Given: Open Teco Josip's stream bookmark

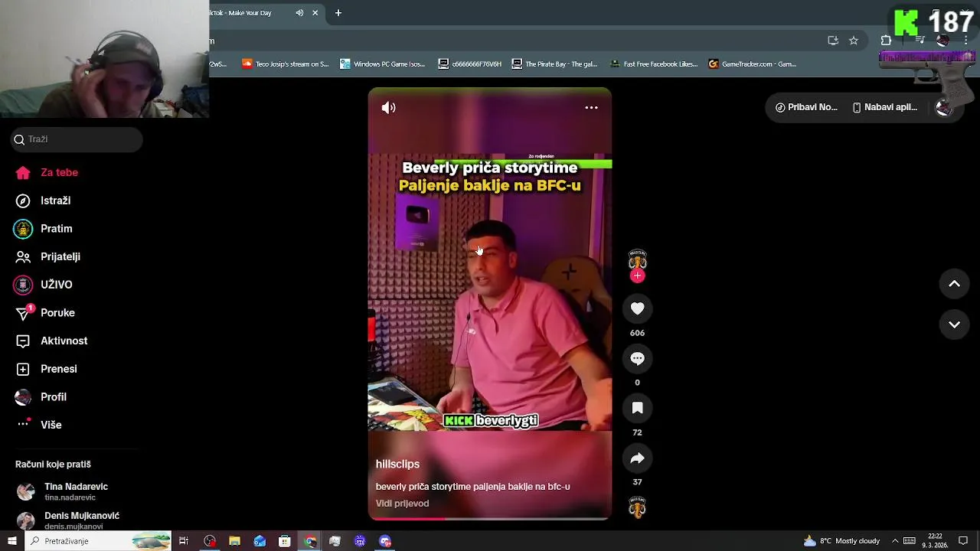Looking at the screenshot, I should [x=285, y=64].
